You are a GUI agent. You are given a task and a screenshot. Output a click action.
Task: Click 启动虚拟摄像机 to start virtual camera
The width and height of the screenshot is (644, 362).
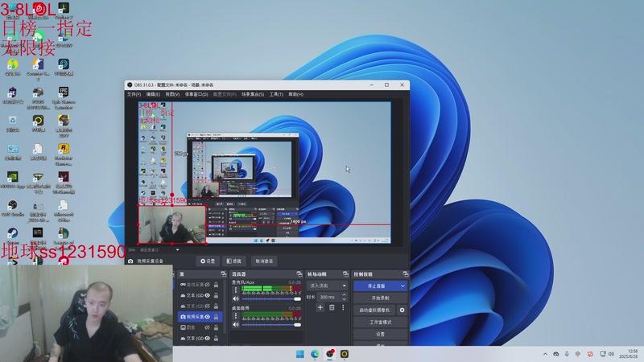tap(374, 311)
